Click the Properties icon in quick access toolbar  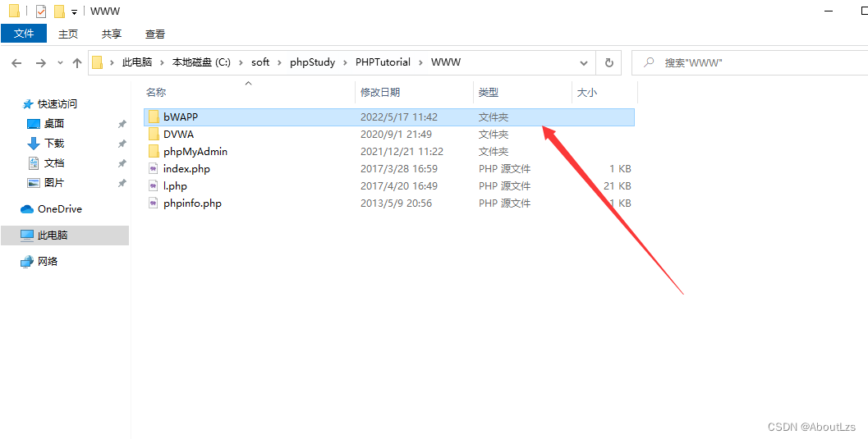click(40, 11)
